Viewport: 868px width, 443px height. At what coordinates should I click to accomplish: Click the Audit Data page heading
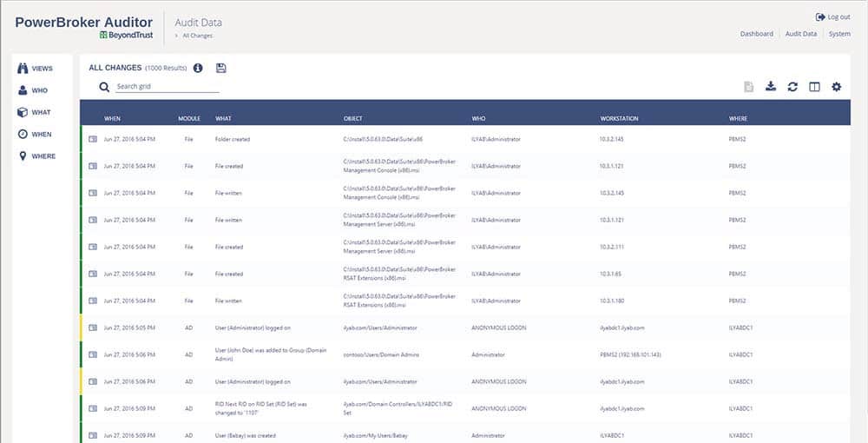point(198,23)
